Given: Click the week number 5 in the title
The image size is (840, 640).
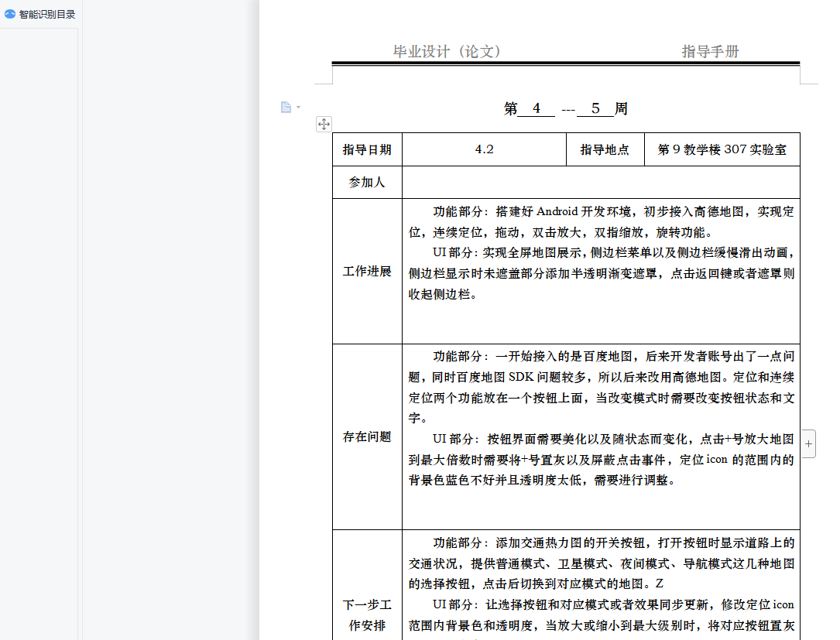Looking at the screenshot, I should coord(595,108).
